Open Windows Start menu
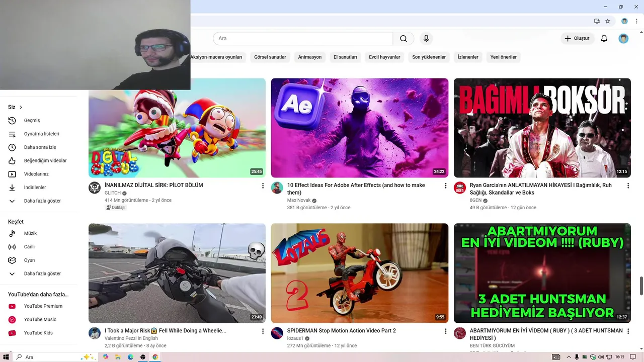 click(x=6, y=357)
